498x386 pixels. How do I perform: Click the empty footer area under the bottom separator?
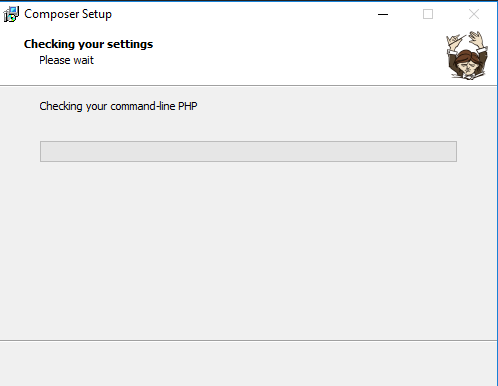[248, 363]
